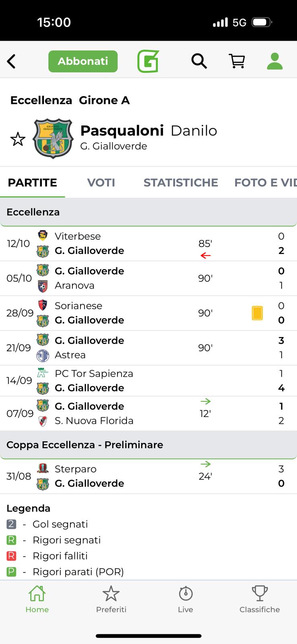Screen dimensions: 297x644
Task: Open the shopping cart icon
Action: point(237,61)
